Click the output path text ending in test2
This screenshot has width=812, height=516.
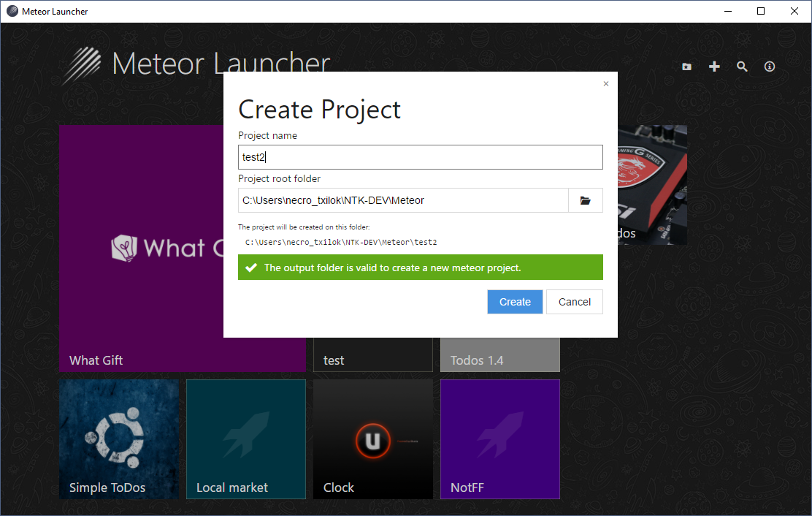coord(341,242)
